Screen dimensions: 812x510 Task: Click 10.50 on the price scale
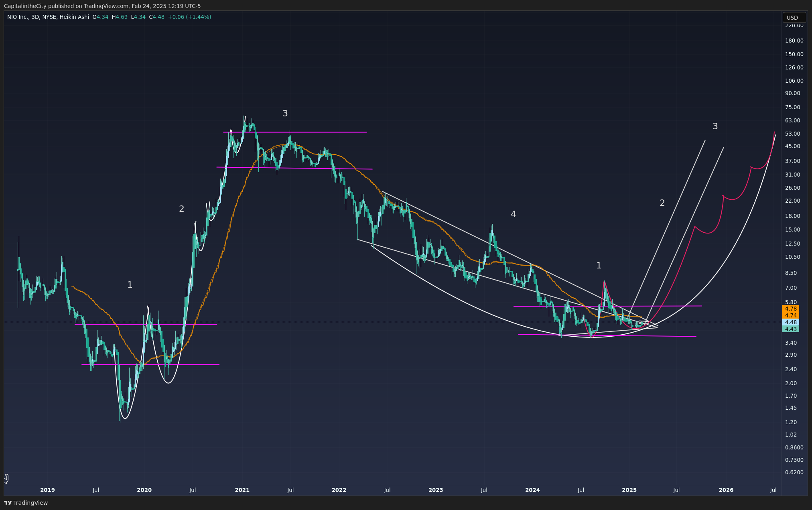click(792, 257)
